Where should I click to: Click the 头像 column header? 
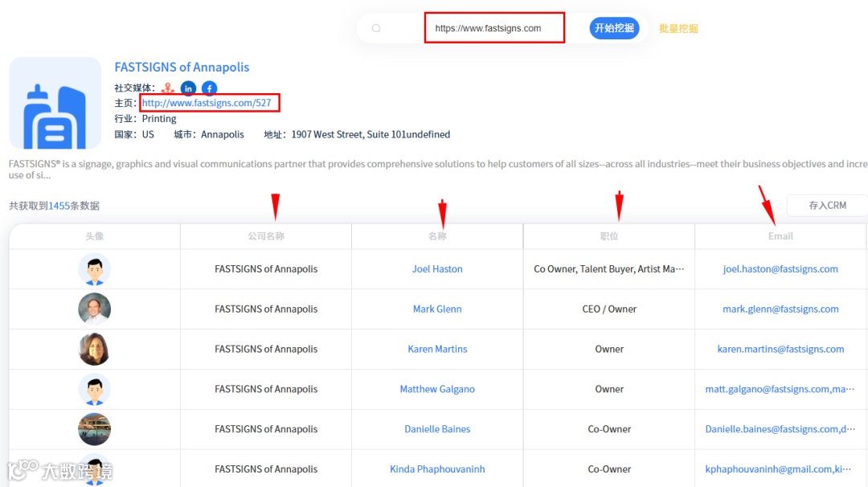click(94, 236)
